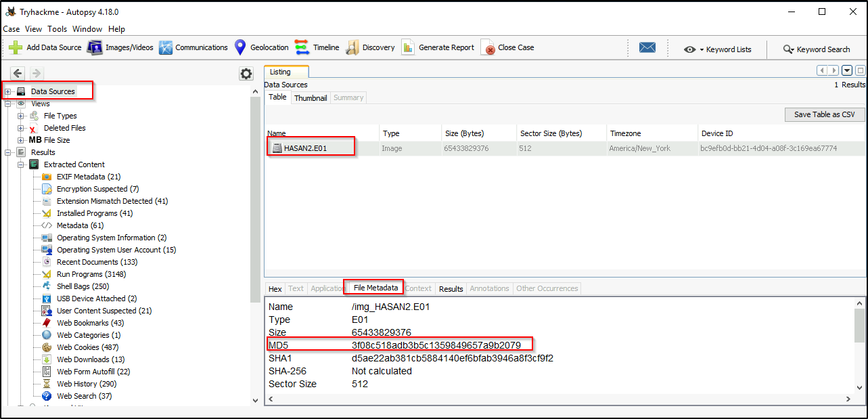This screenshot has width=868, height=419.
Task: Open the Communications tool icon
Action: [x=166, y=47]
